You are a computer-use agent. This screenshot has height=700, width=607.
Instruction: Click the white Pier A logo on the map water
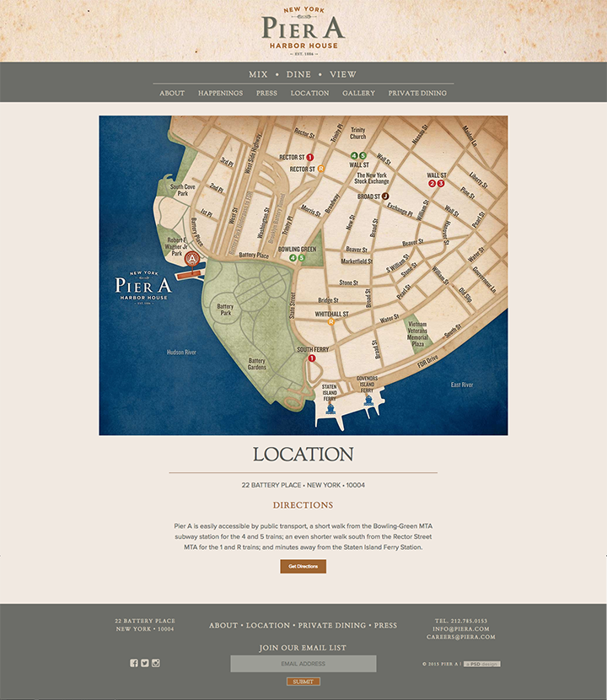143,288
